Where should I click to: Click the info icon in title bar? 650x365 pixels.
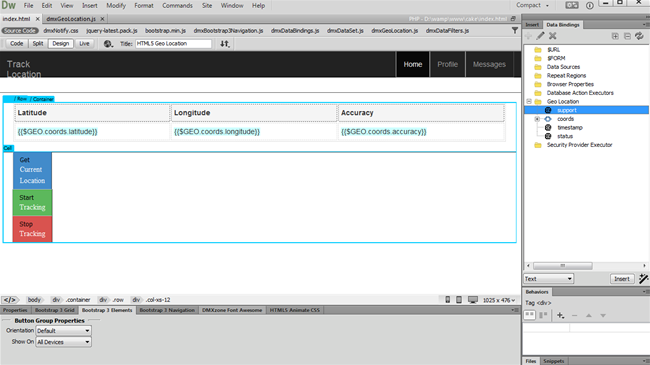pyautogui.click(x=589, y=5)
